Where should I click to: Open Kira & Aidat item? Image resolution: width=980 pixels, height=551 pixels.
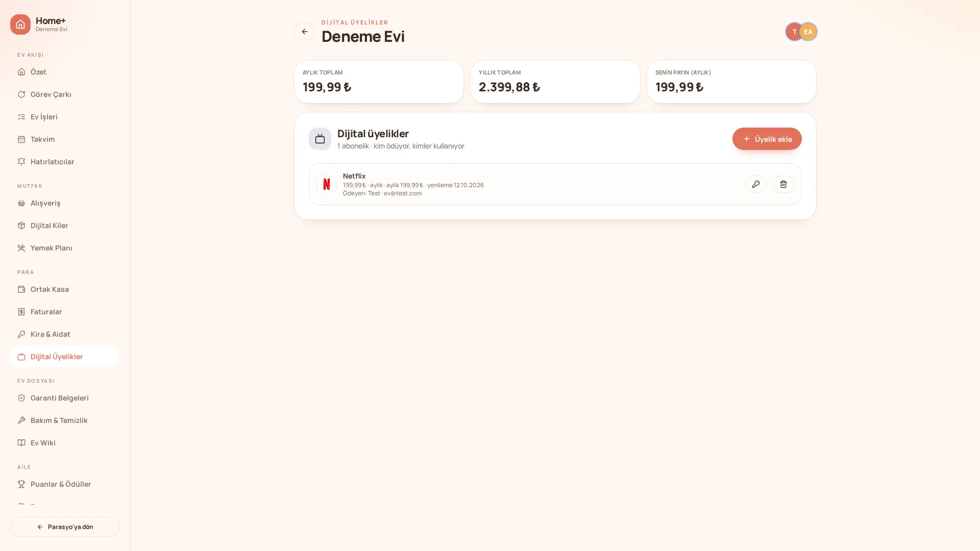tap(64, 334)
